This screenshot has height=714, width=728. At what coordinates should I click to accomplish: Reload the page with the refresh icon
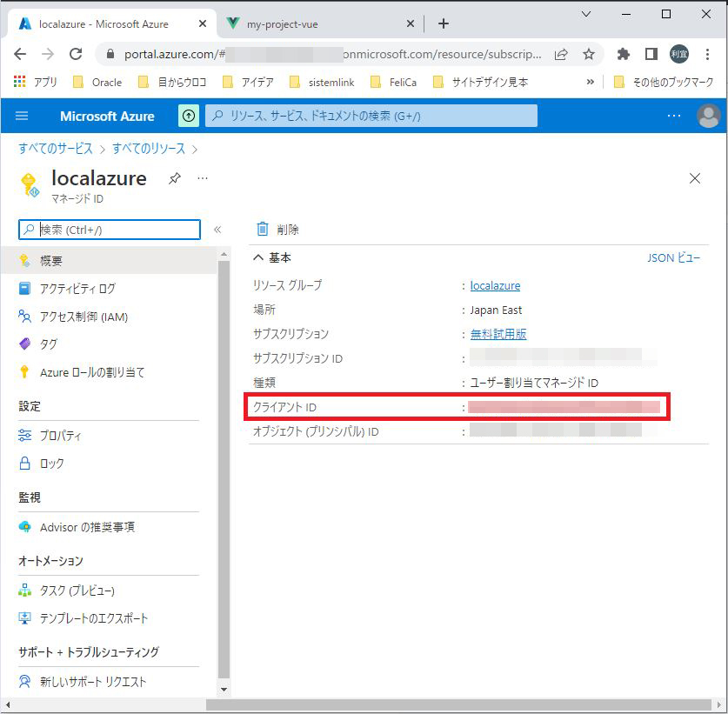pyautogui.click(x=76, y=54)
